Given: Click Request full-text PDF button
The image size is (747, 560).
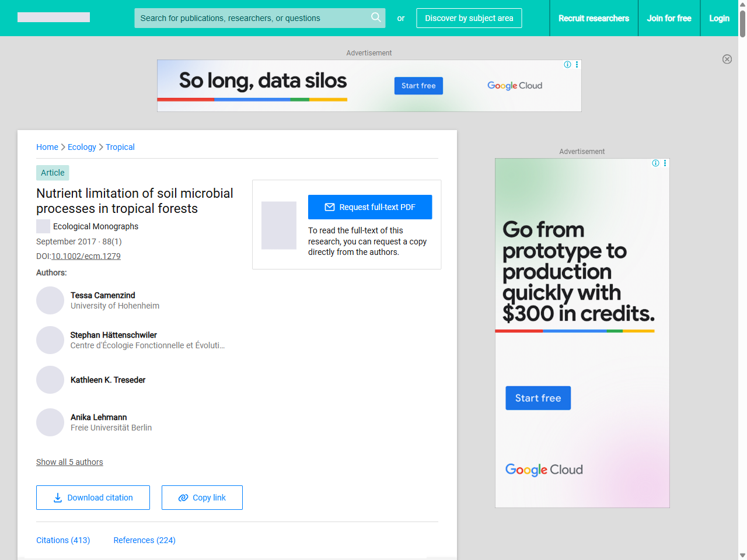Looking at the screenshot, I should (370, 207).
